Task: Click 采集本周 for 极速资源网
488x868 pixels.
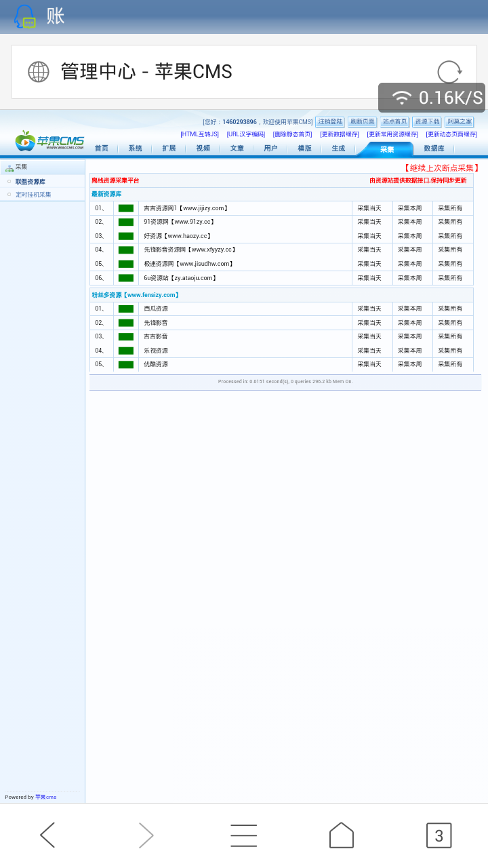Action: point(409,264)
